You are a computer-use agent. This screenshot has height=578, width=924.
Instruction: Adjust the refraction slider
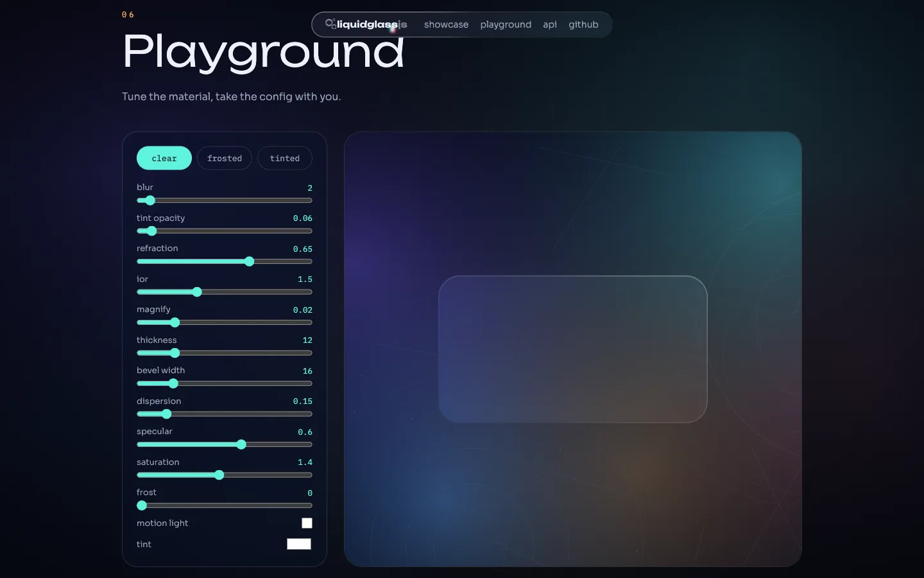coord(225,261)
